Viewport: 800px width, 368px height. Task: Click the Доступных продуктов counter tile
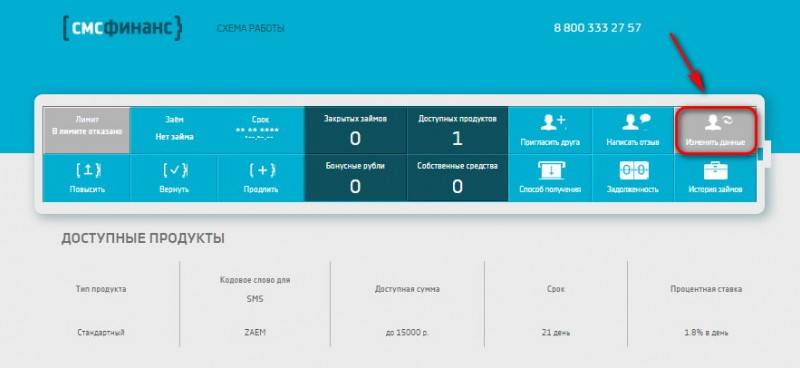click(x=458, y=130)
